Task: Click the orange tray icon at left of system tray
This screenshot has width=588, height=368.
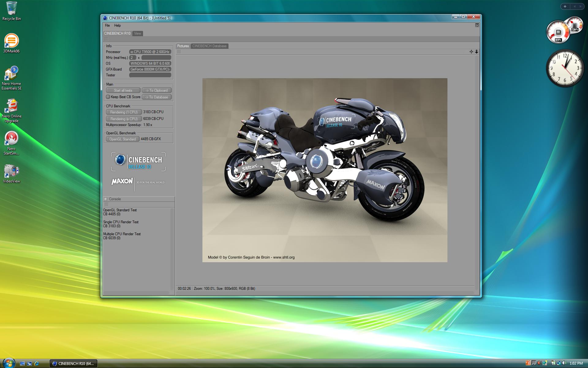Action: pyautogui.click(x=528, y=363)
